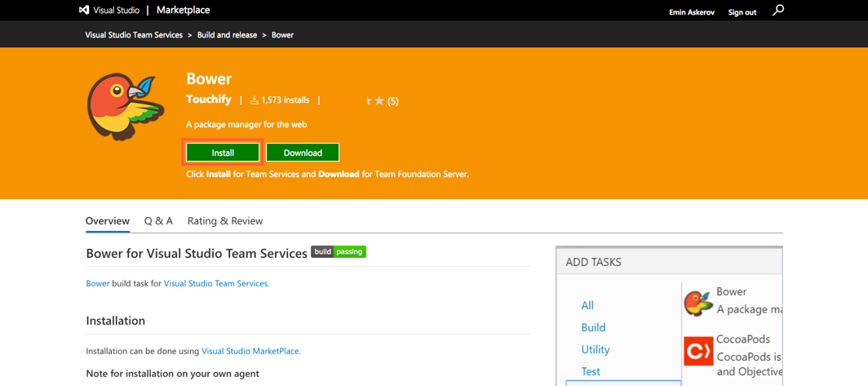Viewport: 868px width, 386px height.
Task: Select Test category in Add Tasks
Action: tap(590, 371)
